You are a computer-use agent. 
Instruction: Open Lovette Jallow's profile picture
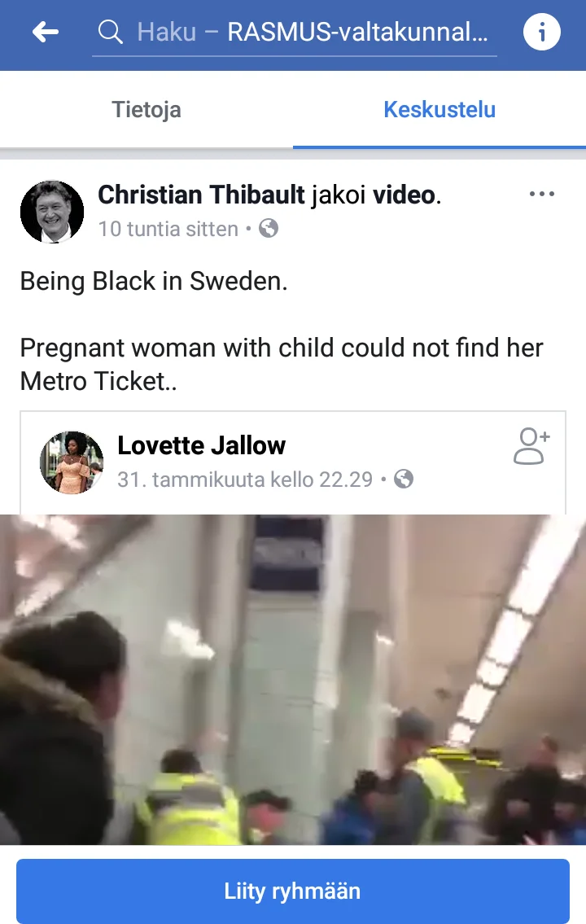point(72,462)
